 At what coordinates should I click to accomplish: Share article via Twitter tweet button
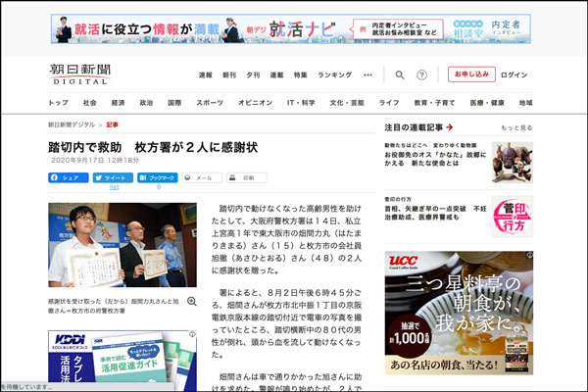tap(113, 178)
